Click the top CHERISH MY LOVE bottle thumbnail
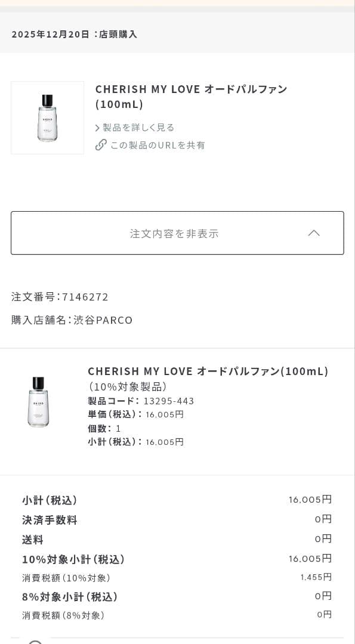Viewport: 355px width, 644px height. click(x=47, y=117)
